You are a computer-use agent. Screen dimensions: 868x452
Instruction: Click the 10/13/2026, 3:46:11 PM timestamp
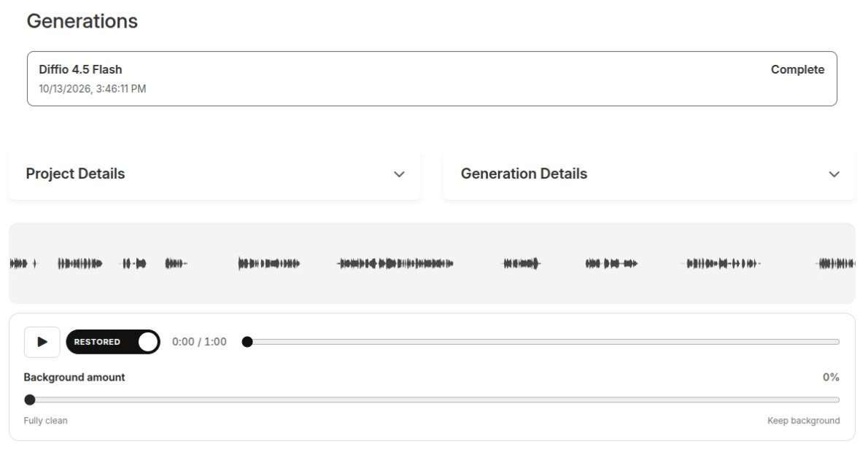(x=93, y=88)
